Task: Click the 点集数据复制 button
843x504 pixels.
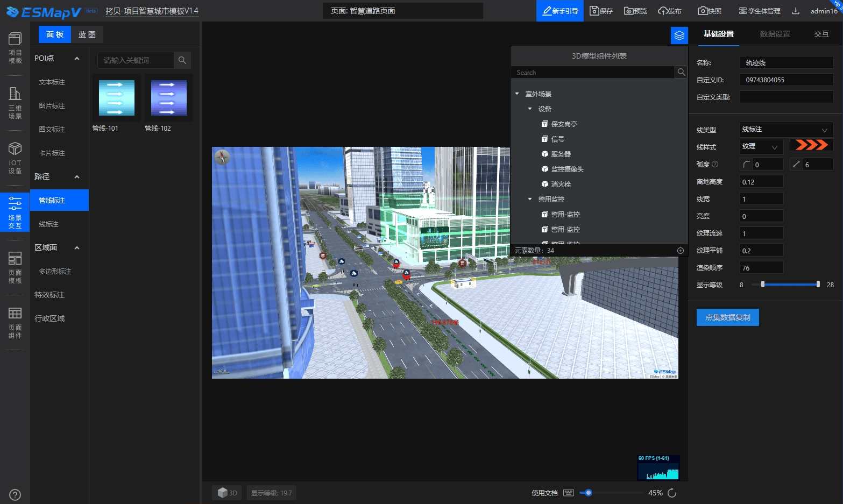Action: [727, 317]
